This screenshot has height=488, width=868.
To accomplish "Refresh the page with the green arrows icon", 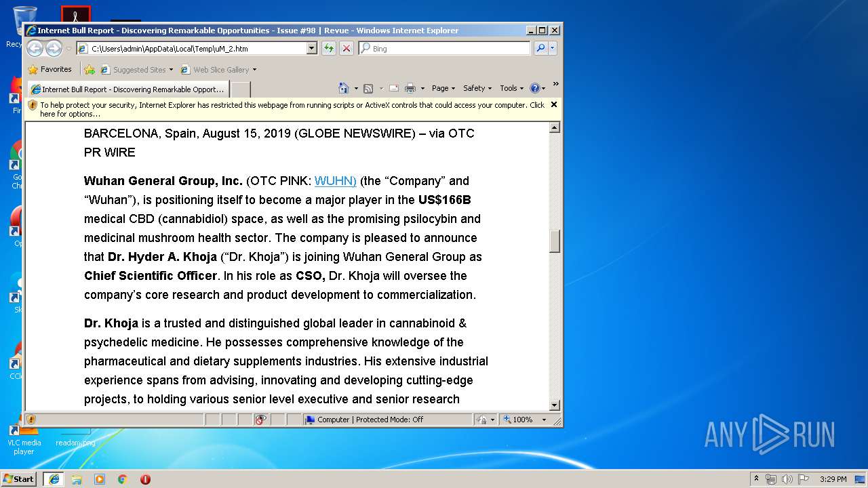I will coord(329,48).
